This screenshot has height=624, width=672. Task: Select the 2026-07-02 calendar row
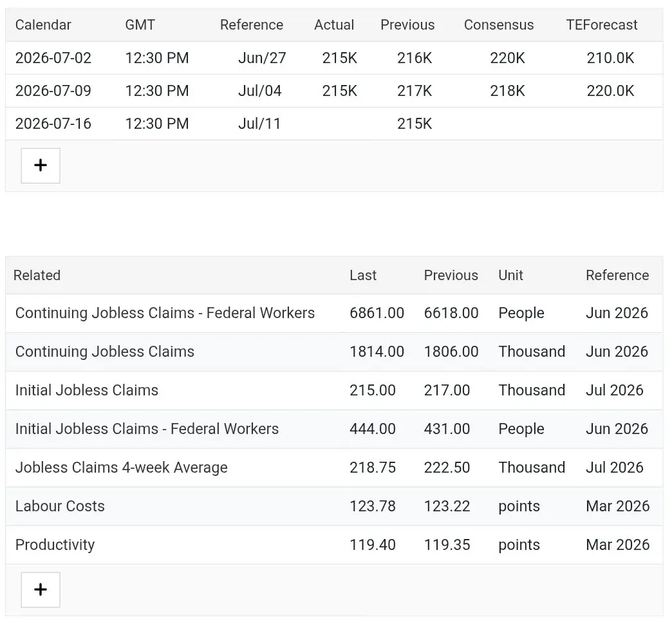tap(334, 58)
